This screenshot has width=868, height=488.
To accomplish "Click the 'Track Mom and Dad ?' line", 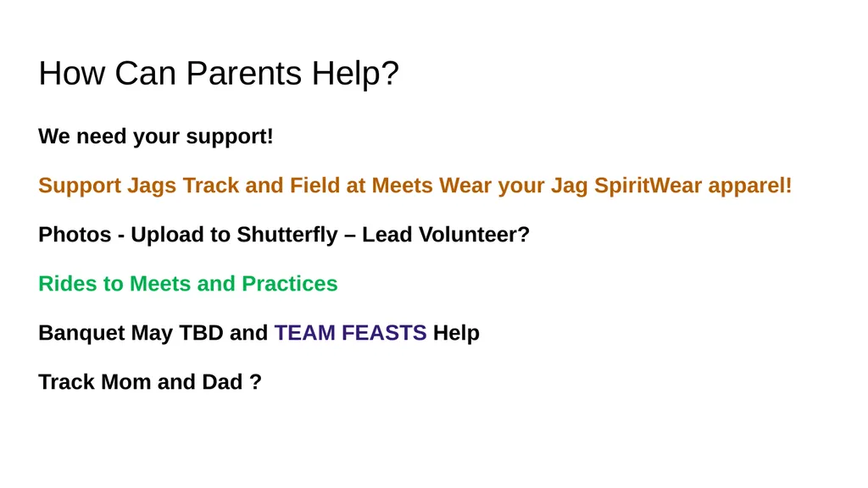I will (150, 382).
